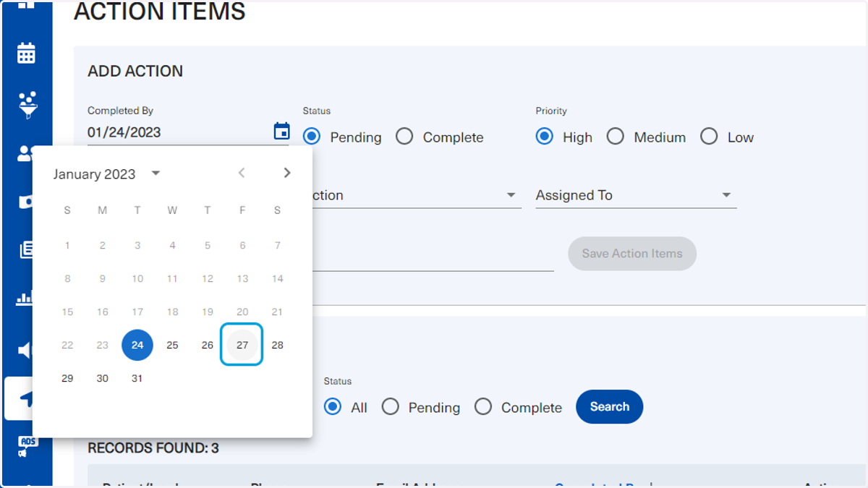This screenshot has width=868, height=488.
Task: Open the Action dropdown beside Assigned To
Action: click(417, 195)
